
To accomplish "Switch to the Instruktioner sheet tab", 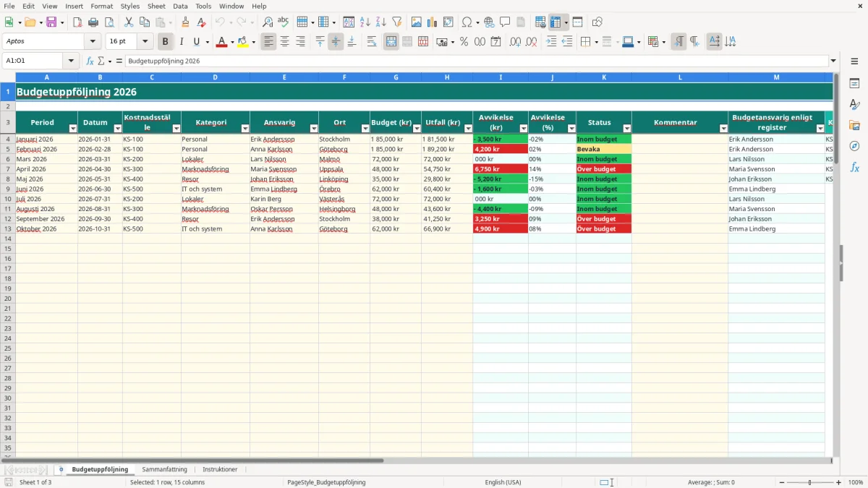I will point(220,469).
